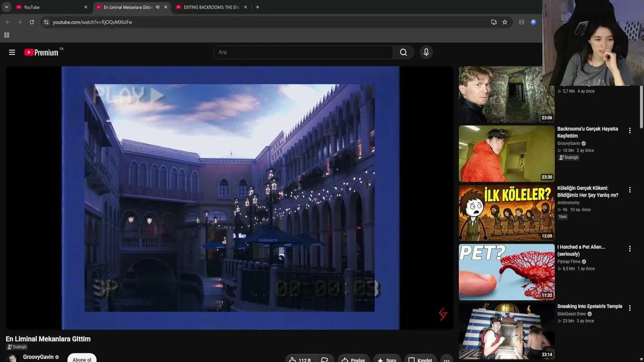
Task: Open the apps grid in bookmarks bar
Action: 7,35
